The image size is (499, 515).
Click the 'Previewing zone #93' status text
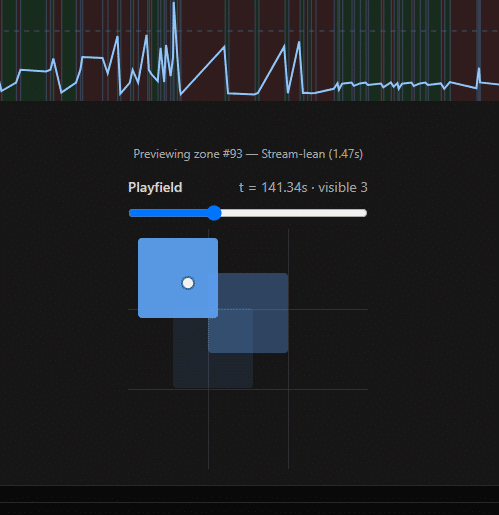coord(248,154)
